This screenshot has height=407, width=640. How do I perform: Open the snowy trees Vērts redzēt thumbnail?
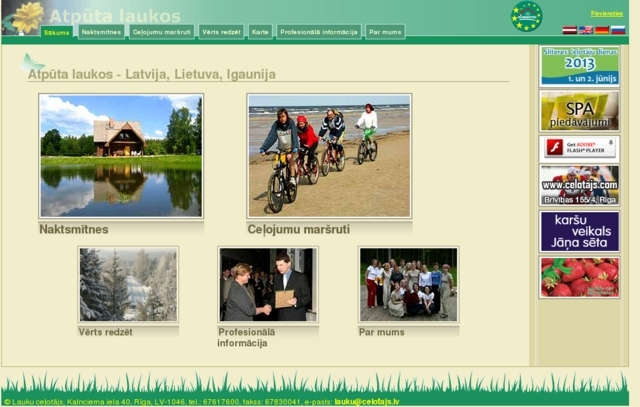[128, 285]
